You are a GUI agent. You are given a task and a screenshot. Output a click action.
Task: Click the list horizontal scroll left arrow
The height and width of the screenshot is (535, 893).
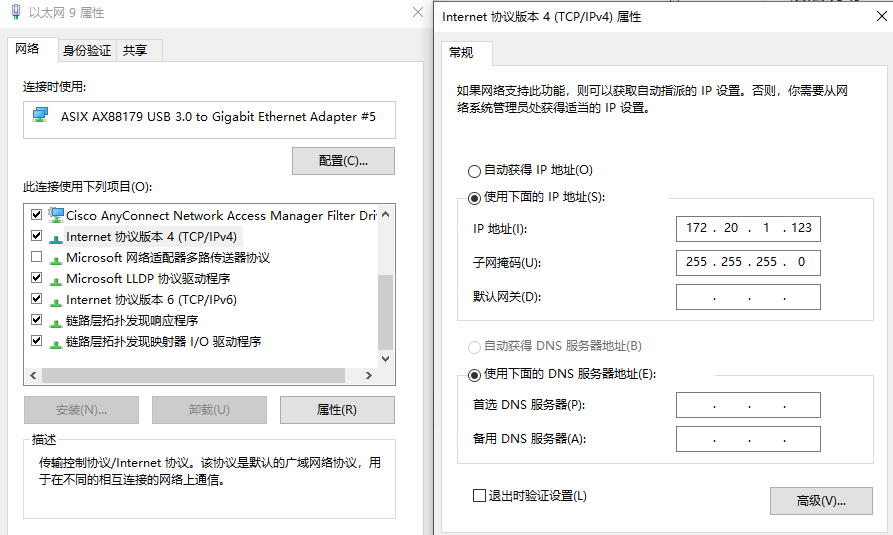[33, 375]
